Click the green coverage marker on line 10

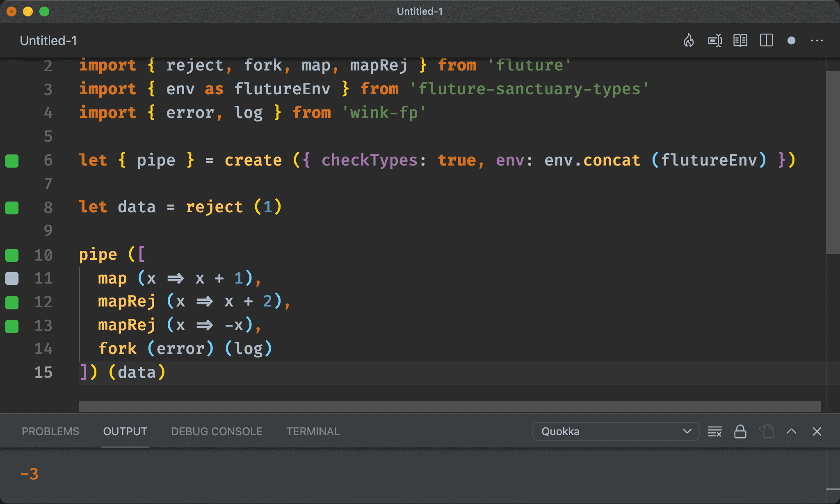(12, 255)
